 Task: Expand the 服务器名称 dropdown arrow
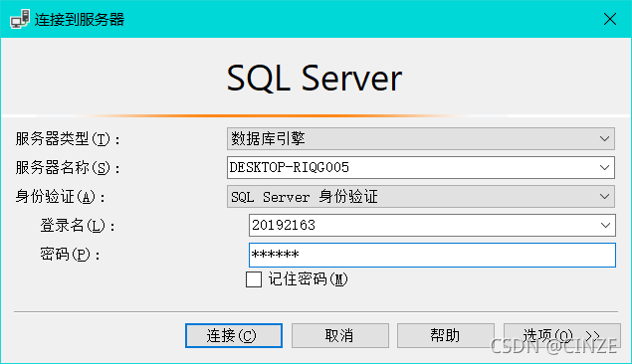[x=604, y=167]
